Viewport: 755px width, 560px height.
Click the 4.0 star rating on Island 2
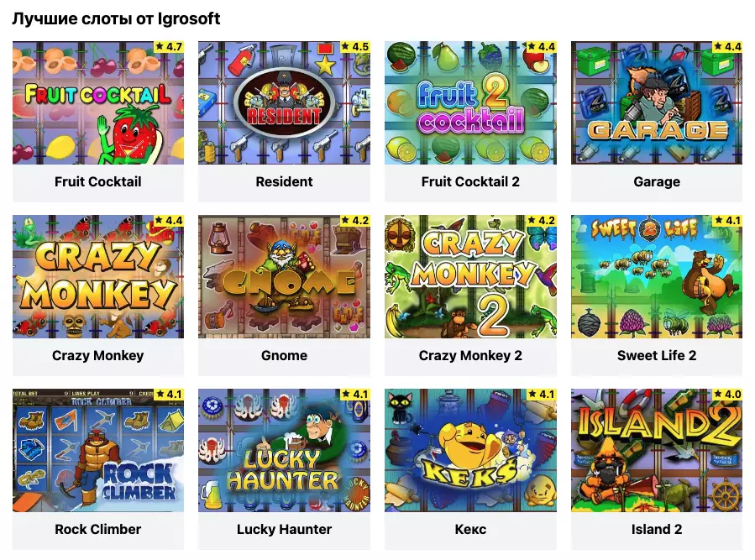(727, 395)
